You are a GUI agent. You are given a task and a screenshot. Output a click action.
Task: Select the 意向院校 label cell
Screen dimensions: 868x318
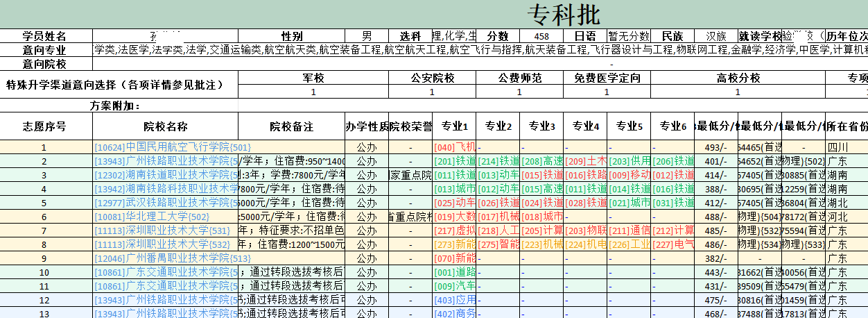pos(46,64)
